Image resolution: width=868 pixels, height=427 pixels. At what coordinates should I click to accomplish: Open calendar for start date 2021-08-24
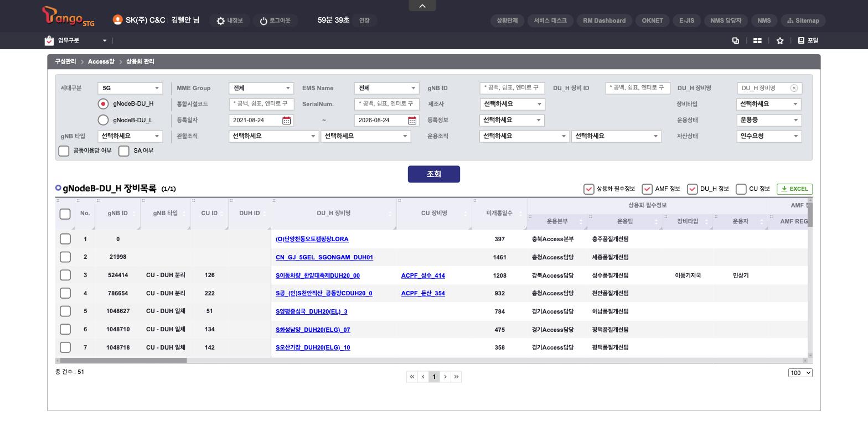coord(286,121)
